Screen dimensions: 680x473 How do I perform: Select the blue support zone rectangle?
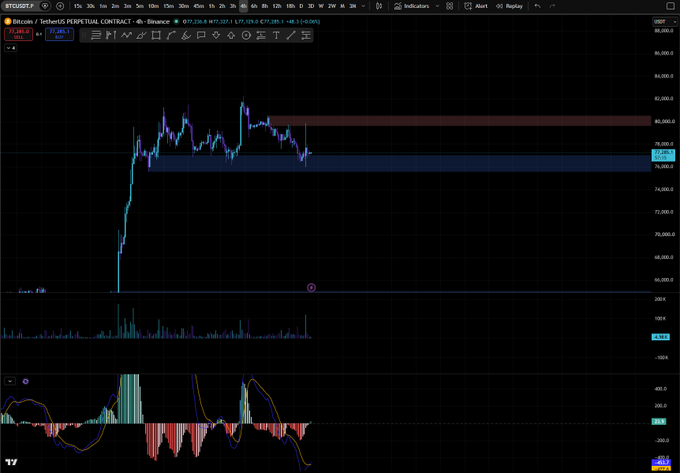(x=400, y=163)
